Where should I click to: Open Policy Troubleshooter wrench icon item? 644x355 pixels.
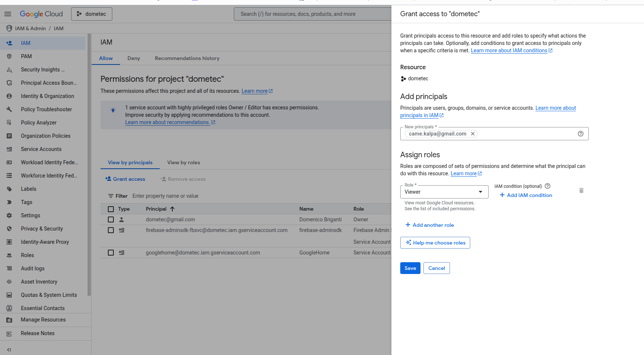point(46,109)
